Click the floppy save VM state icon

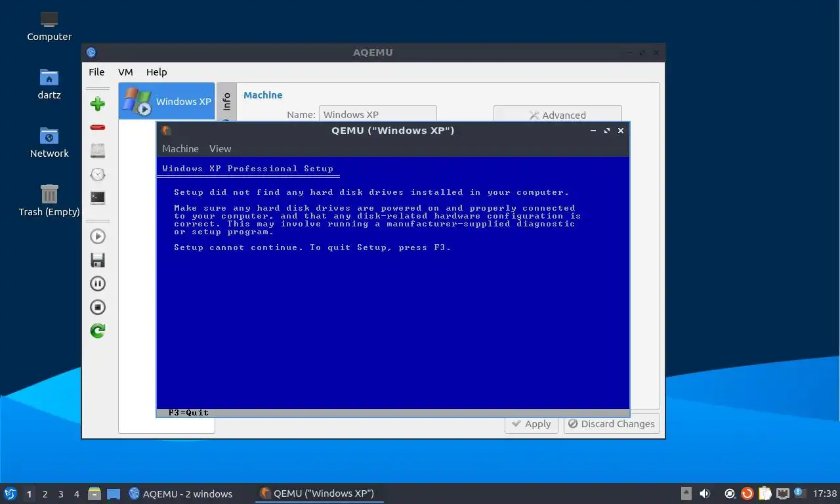point(98,261)
